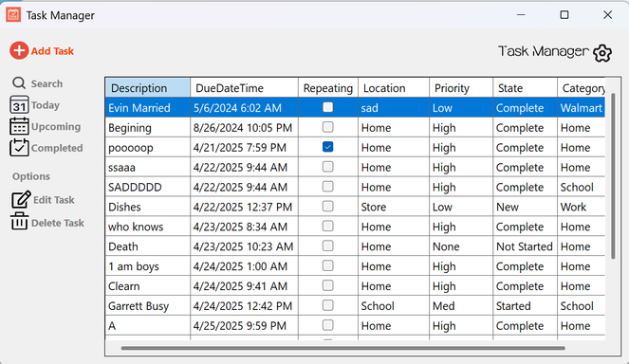Click the Task Manager app icon in title bar
The image size is (629, 364).
(x=13, y=15)
